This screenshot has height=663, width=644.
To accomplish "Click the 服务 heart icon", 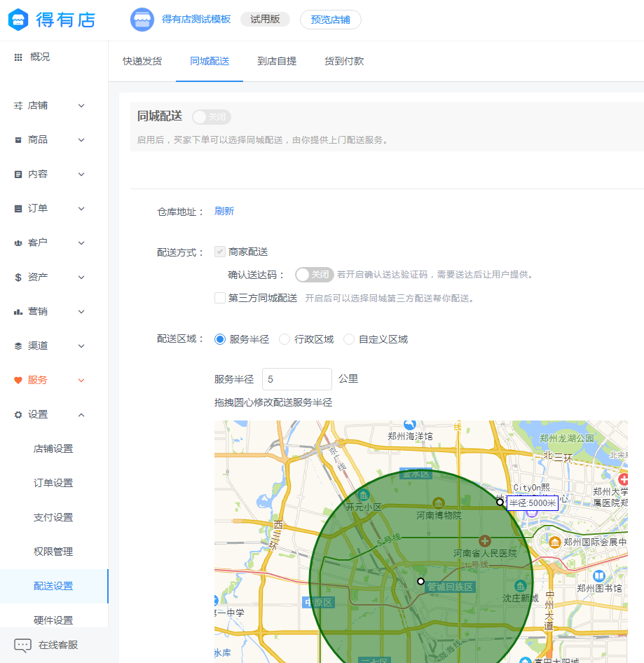I will pyautogui.click(x=18, y=380).
